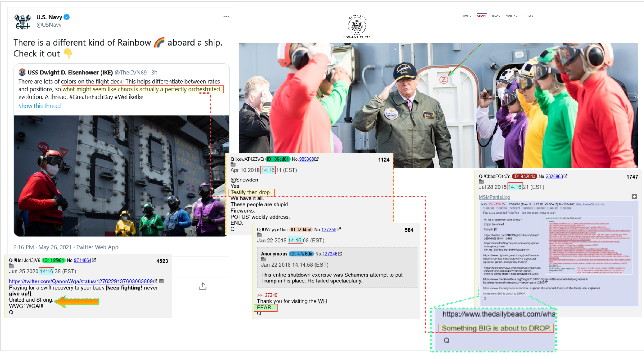Open external link icon beside No.127256
Image resolution: width=644 pixels, height=358 pixels.
point(339,229)
